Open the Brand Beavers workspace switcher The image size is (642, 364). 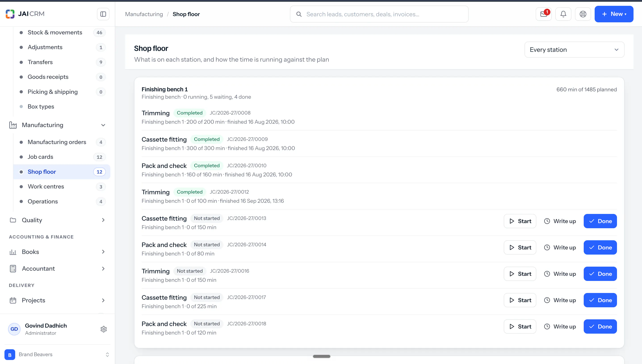(x=57, y=354)
